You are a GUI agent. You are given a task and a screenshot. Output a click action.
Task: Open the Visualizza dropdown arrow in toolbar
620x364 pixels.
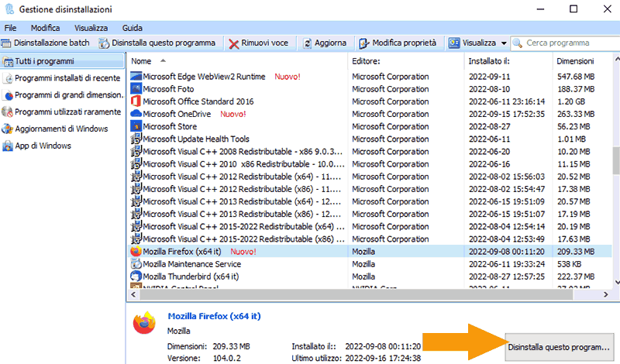504,43
